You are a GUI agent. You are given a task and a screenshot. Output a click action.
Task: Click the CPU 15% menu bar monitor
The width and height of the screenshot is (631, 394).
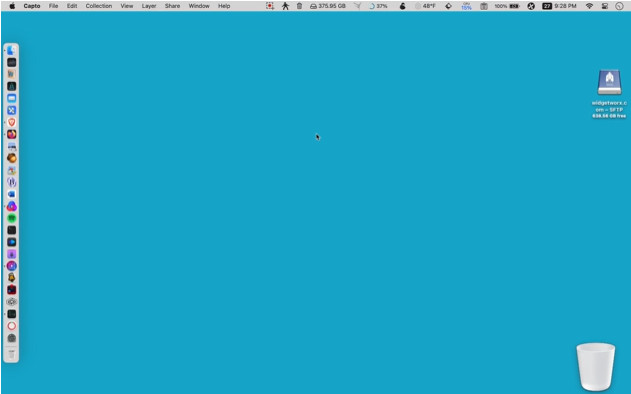click(466, 6)
